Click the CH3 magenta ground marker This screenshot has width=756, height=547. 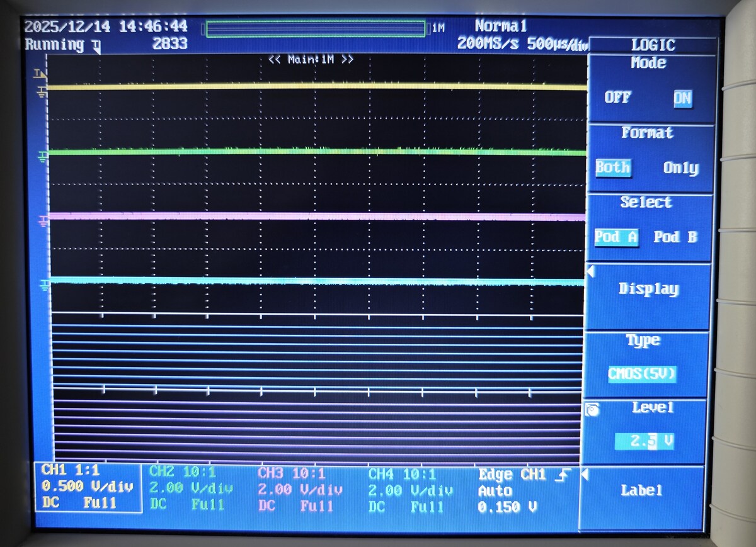pos(43,220)
